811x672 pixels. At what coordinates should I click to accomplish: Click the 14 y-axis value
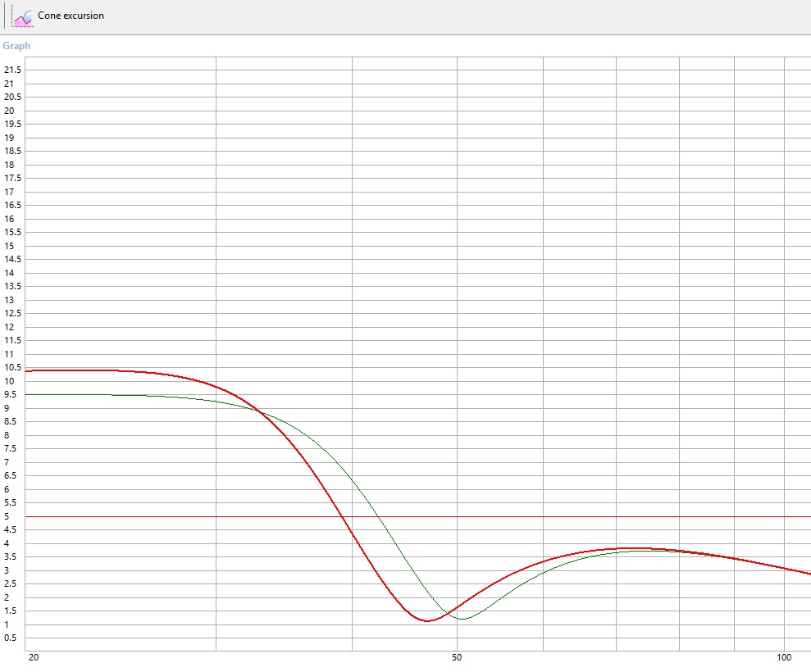(9, 273)
